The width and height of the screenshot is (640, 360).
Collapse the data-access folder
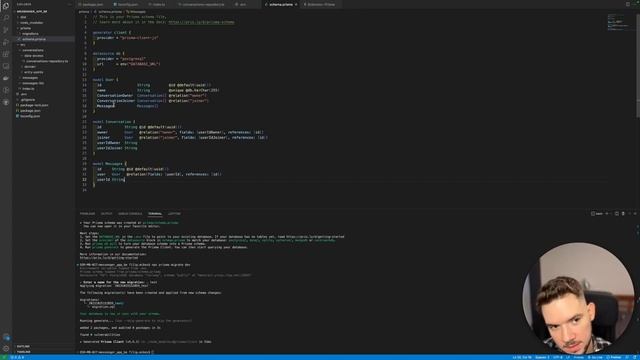point(33,56)
